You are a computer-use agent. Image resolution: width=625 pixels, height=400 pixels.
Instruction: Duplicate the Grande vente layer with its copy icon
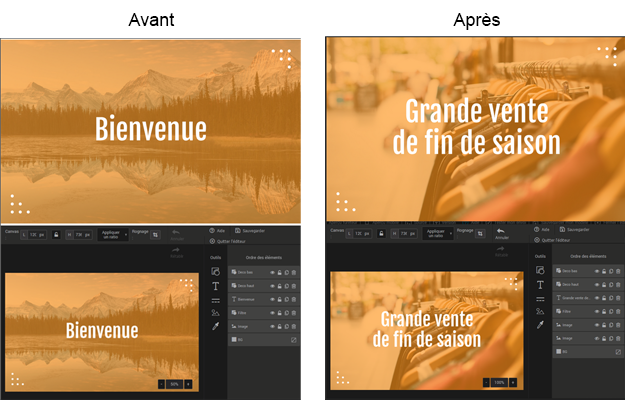click(611, 298)
